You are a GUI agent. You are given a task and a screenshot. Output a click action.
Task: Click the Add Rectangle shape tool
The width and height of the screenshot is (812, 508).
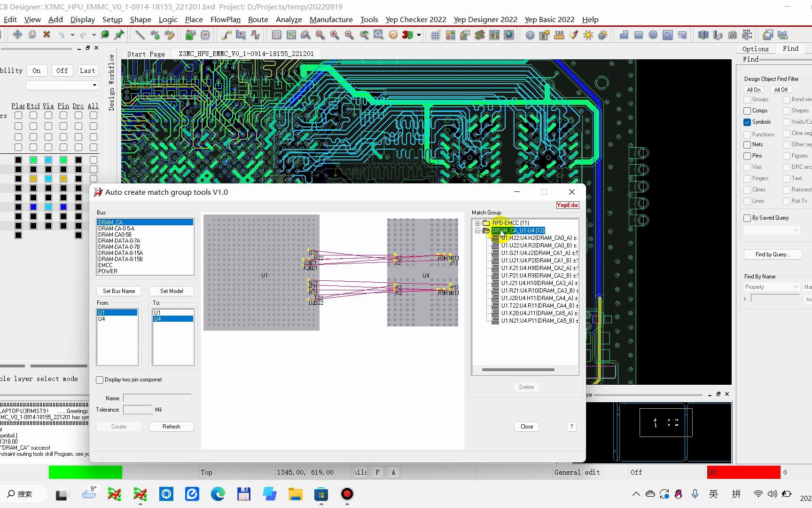pyautogui.click(x=639, y=35)
